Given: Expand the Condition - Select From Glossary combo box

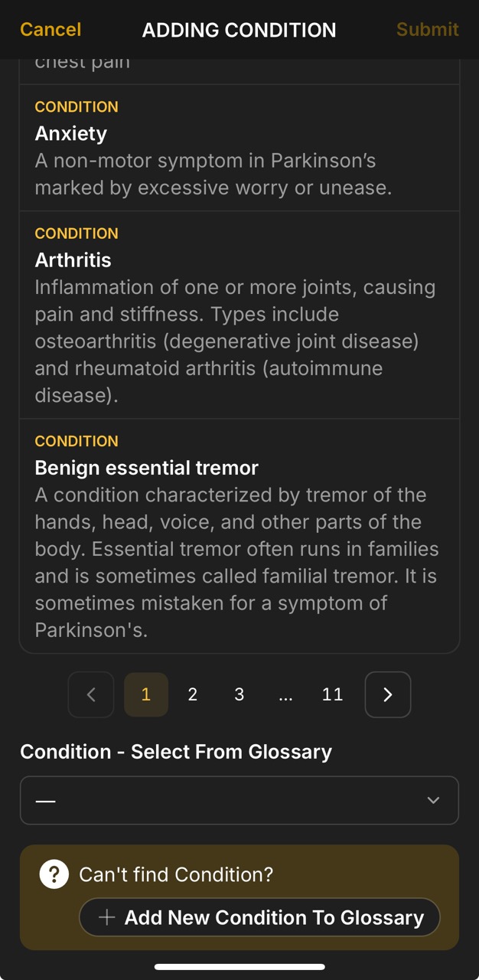Looking at the screenshot, I should point(239,800).
